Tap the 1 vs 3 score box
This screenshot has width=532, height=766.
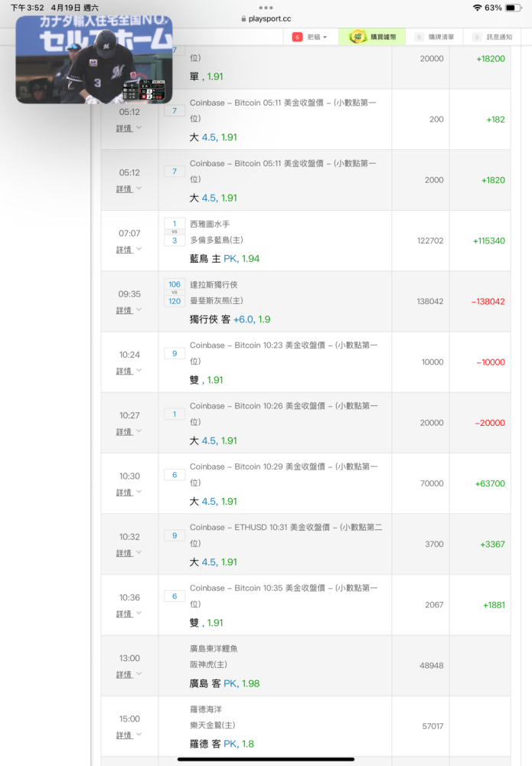[175, 232]
